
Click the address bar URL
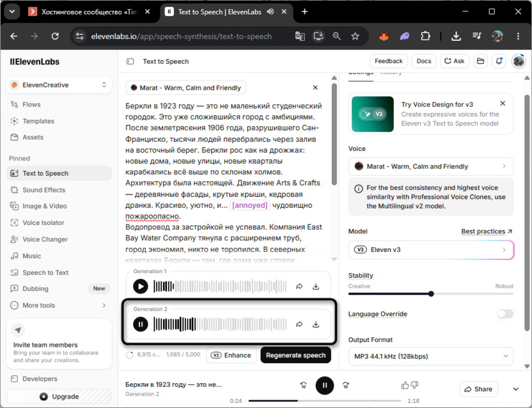click(181, 36)
